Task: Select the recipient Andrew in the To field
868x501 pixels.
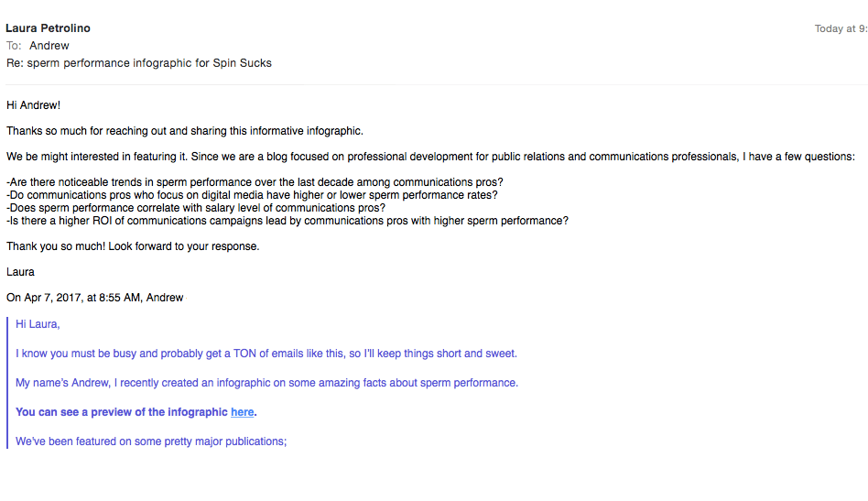Action: click(49, 46)
